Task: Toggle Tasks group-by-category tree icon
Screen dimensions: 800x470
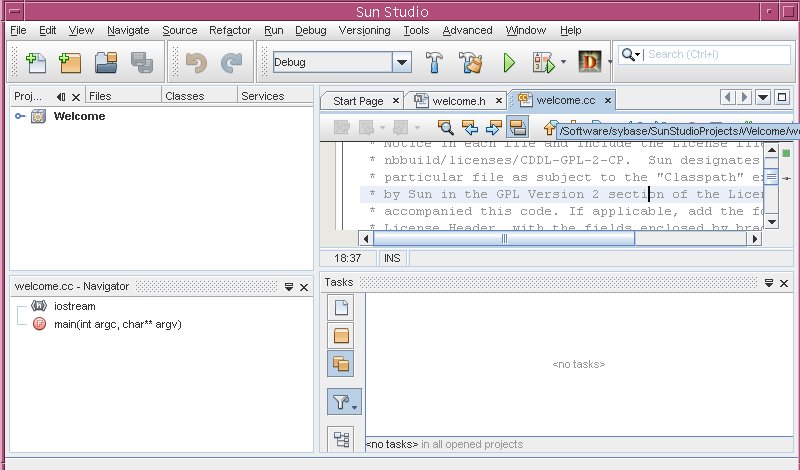Action: tap(341, 439)
